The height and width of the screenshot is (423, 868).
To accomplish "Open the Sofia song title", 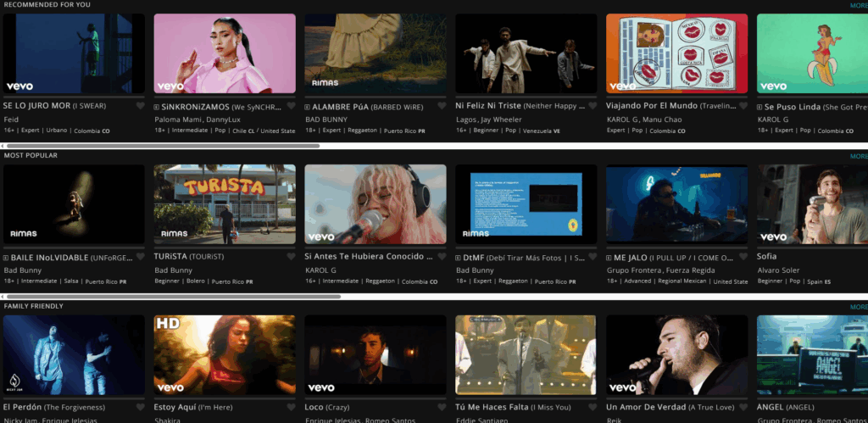I will (766, 256).
